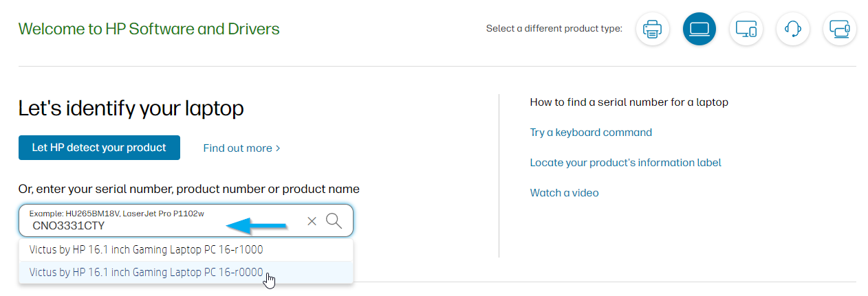Clear the search field with X icon

coord(312,220)
